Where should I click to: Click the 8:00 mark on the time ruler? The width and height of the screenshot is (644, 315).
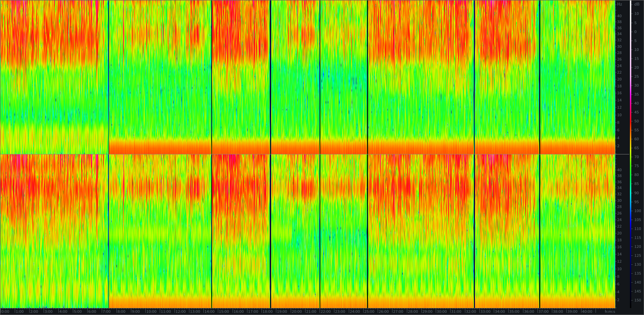[122, 311]
